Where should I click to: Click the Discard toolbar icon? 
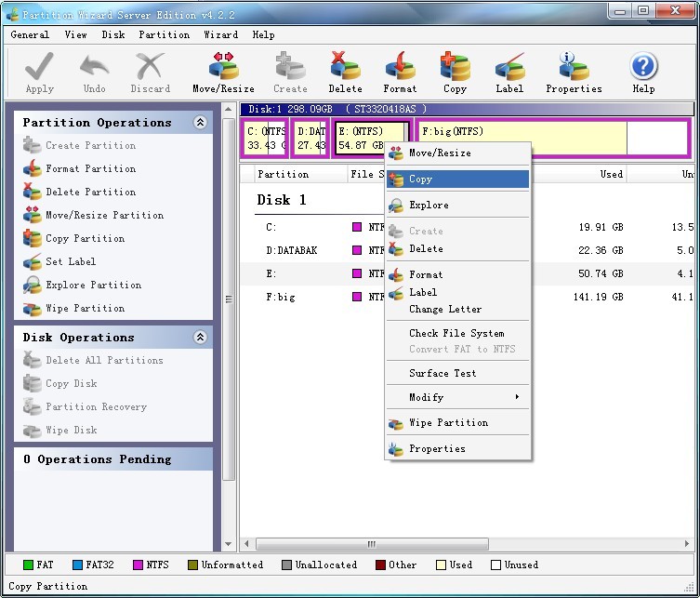pos(150,73)
